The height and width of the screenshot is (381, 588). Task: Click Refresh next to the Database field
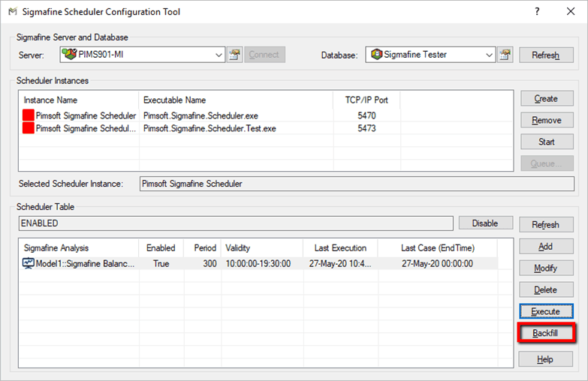(x=546, y=55)
